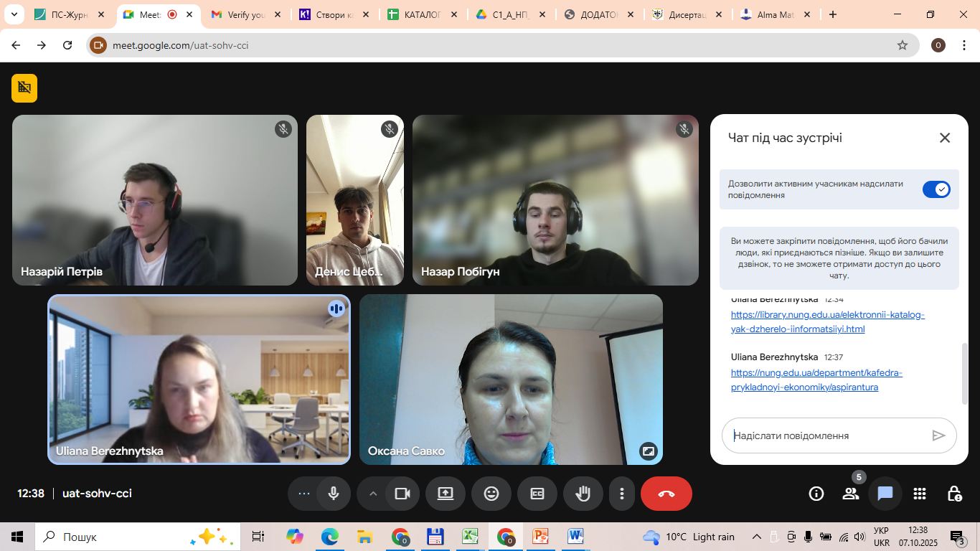The height and width of the screenshot is (551, 980).
Task: Open the participants people icon
Action: click(x=851, y=494)
